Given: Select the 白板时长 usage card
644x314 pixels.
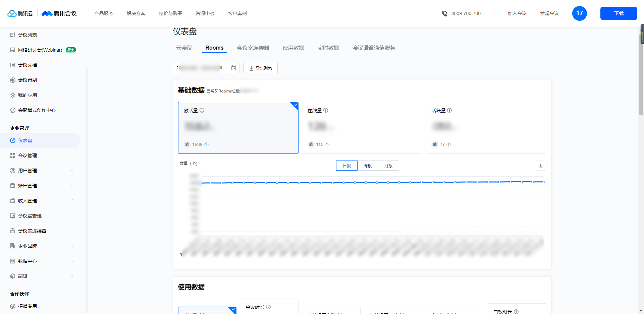Looking at the screenshot, I should pos(517,309).
